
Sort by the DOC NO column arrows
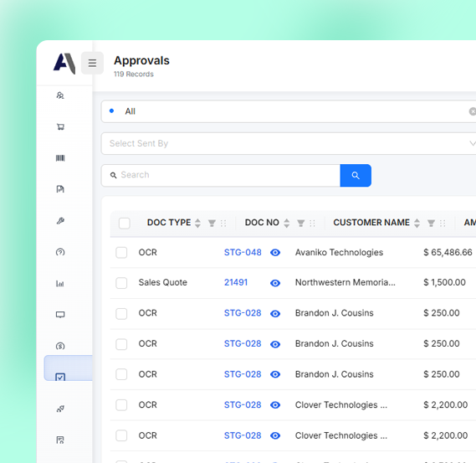tap(287, 223)
